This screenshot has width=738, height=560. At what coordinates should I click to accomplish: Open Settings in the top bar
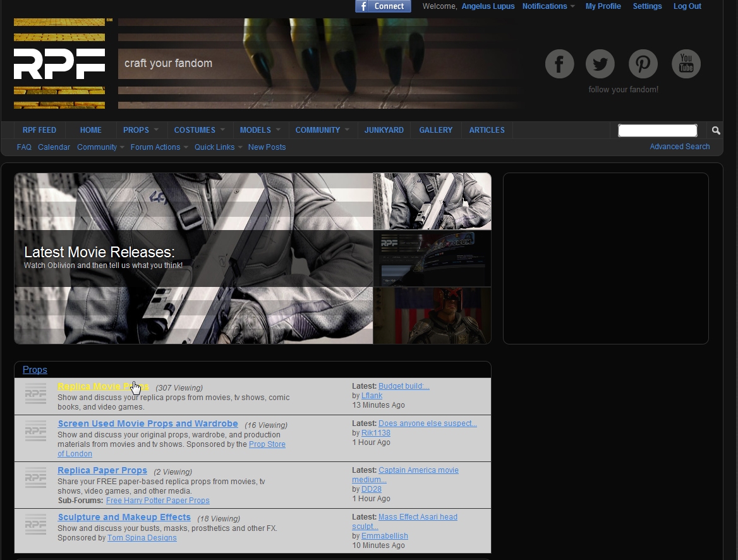[x=647, y=6]
